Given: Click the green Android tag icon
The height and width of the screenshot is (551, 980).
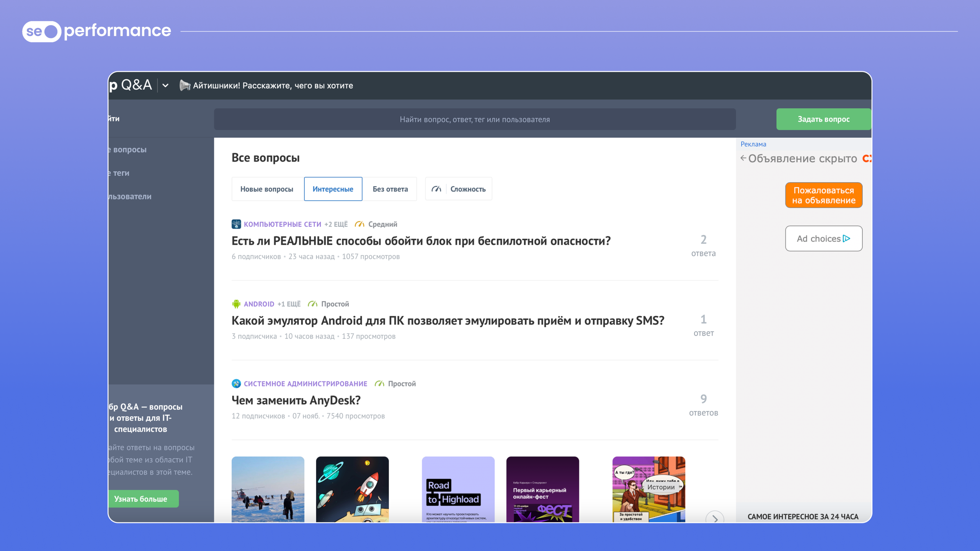Looking at the screenshot, I should 236,304.
